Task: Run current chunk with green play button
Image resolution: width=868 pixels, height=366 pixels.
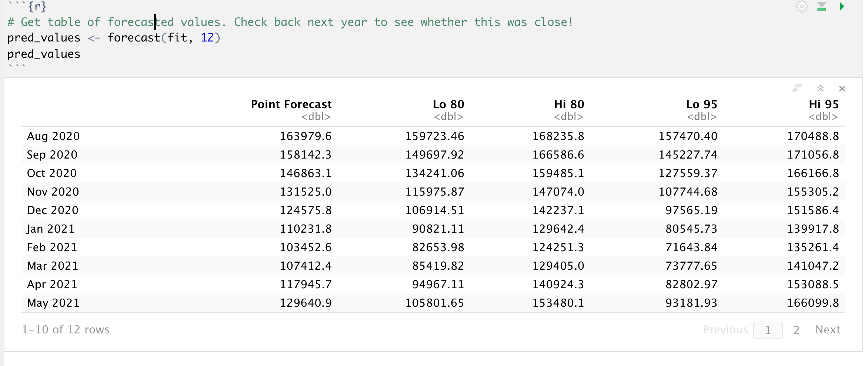Action: point(842,7)
